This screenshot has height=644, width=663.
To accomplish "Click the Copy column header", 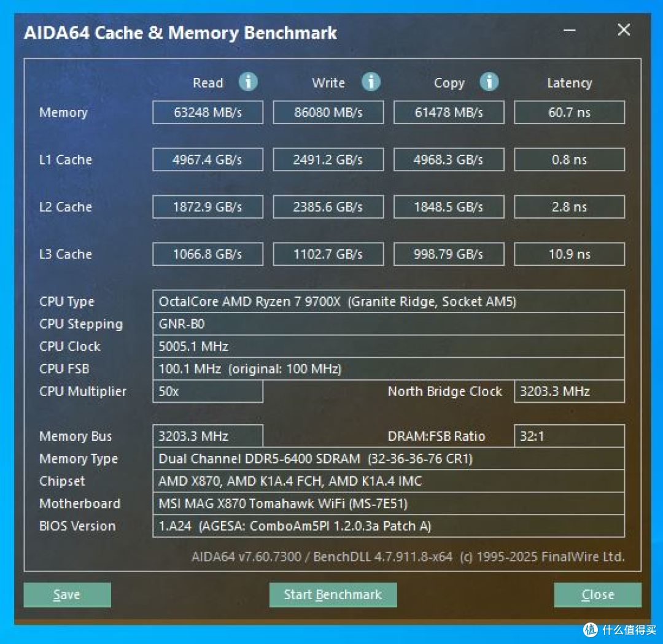I will click(449, 83).
